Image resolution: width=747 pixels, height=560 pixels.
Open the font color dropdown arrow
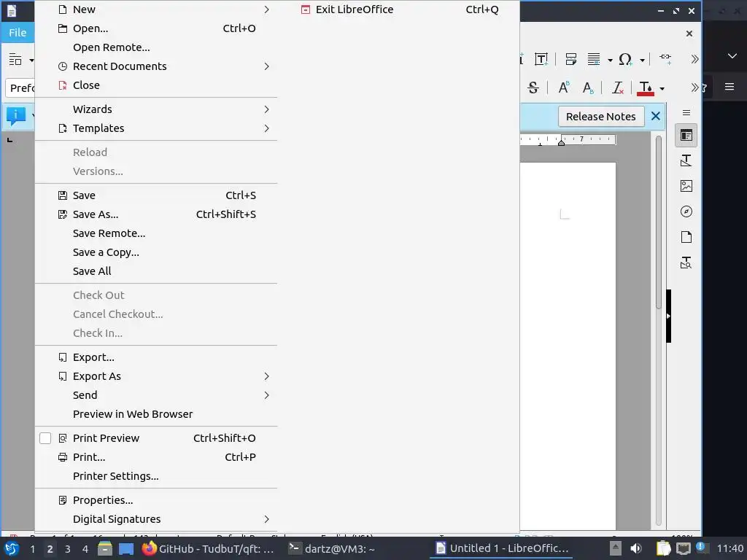tap(662, 88)
